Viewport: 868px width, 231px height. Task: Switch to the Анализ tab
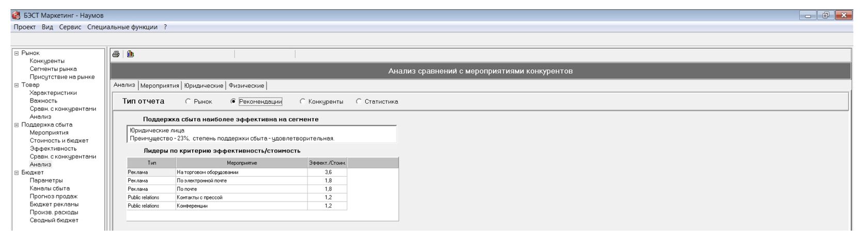click(x=125, y=85)
